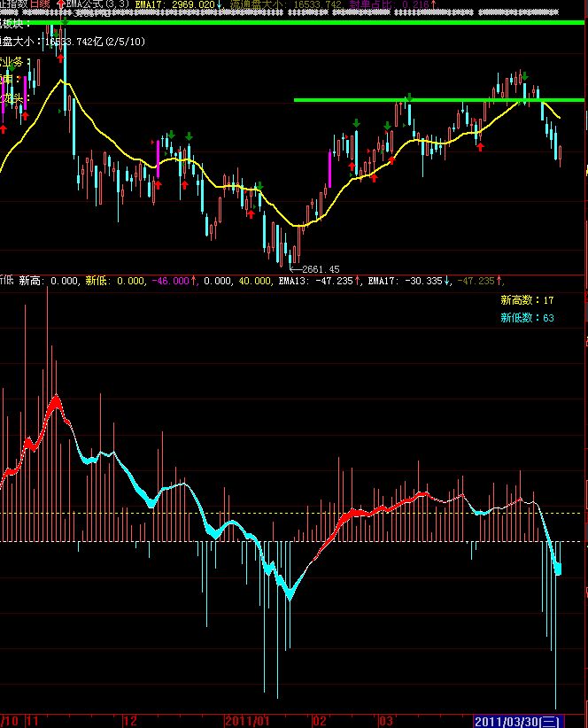588x728 pixels.
Task: Click the purple 0.216 value in header
Action: click(x=415, y=4)
